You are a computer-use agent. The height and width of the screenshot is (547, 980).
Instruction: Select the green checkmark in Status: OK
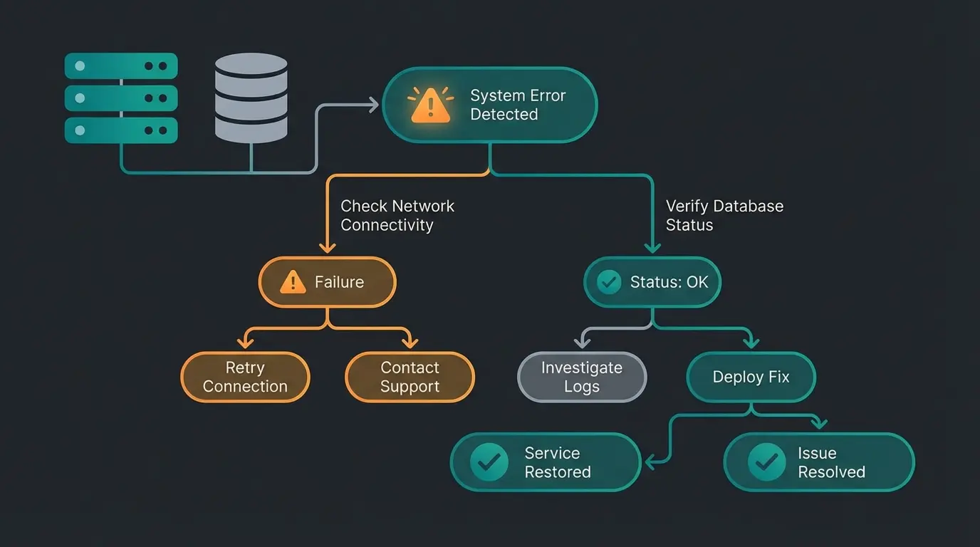[608, 282]
